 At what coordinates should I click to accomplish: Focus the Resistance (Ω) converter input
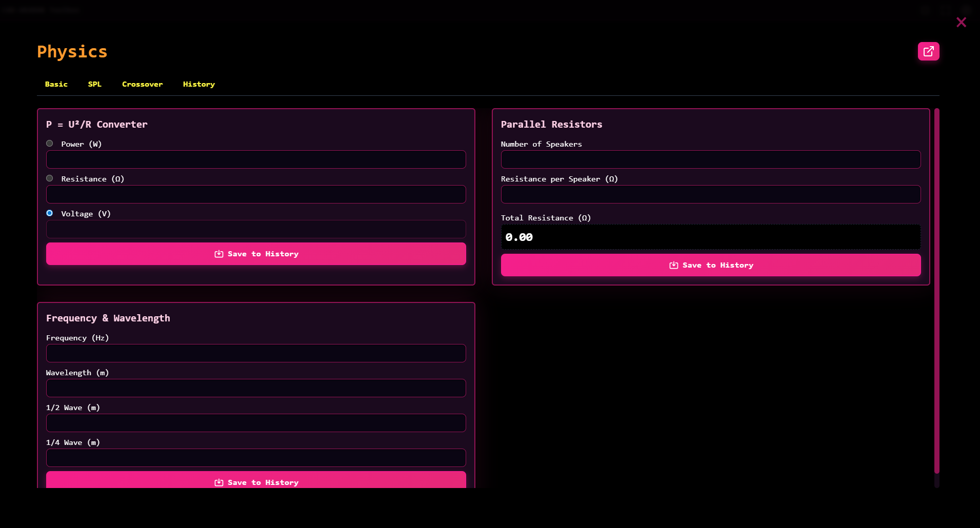point(256,194)
